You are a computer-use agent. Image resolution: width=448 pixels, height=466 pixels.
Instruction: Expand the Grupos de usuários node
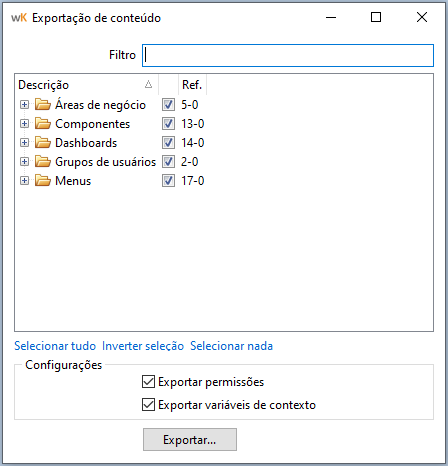tap(24, 162)
